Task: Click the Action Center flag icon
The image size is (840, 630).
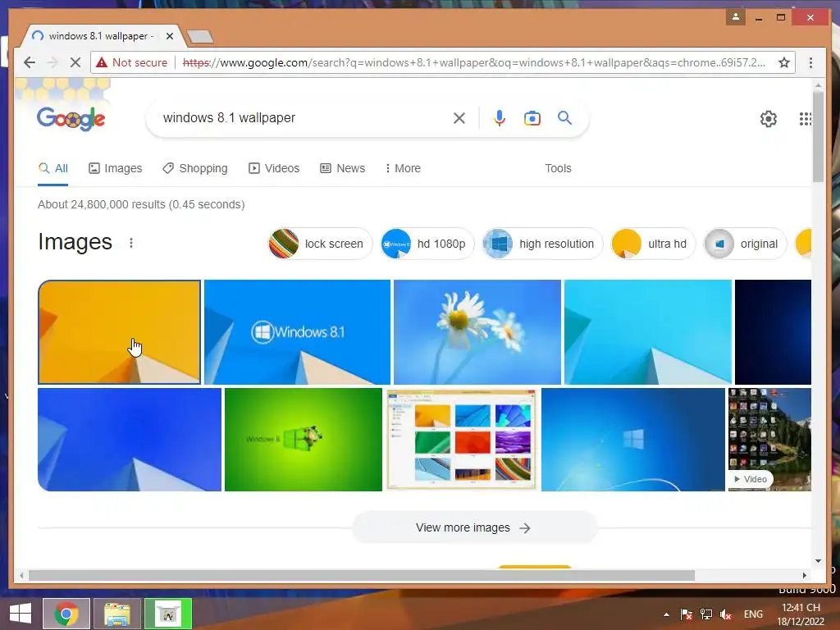Action: (x=687, y=614)
